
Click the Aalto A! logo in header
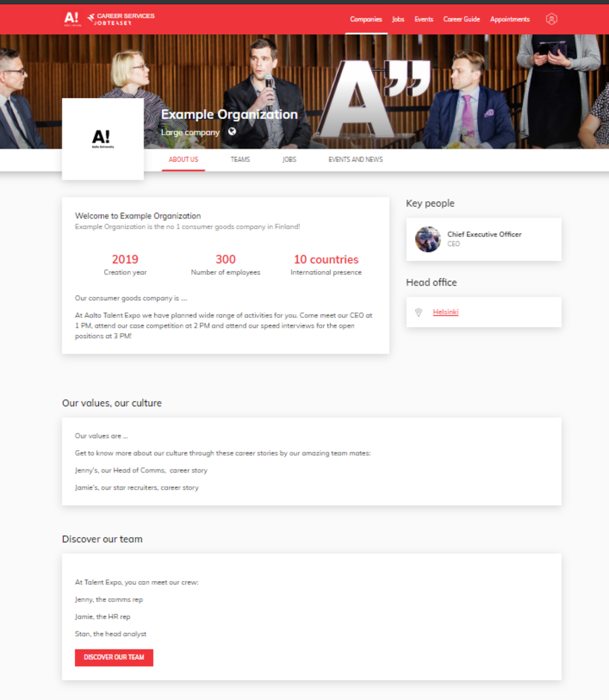72,19
